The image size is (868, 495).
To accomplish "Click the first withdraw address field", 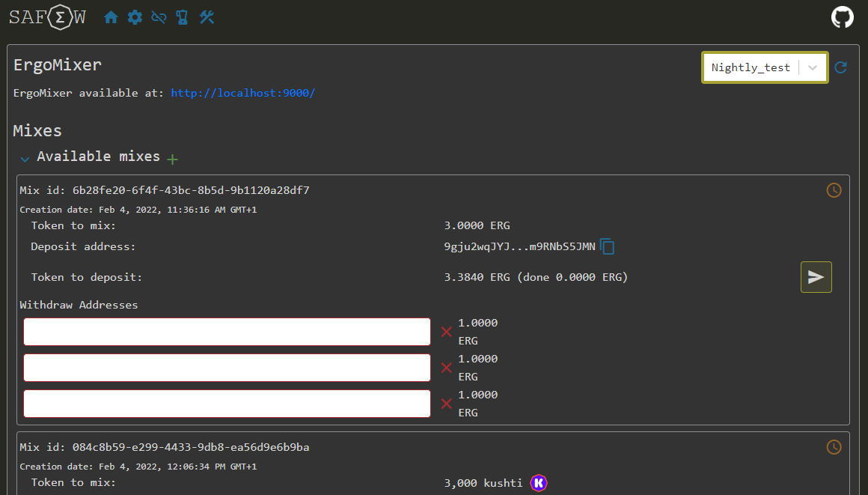I will click(x=227, y=332).
